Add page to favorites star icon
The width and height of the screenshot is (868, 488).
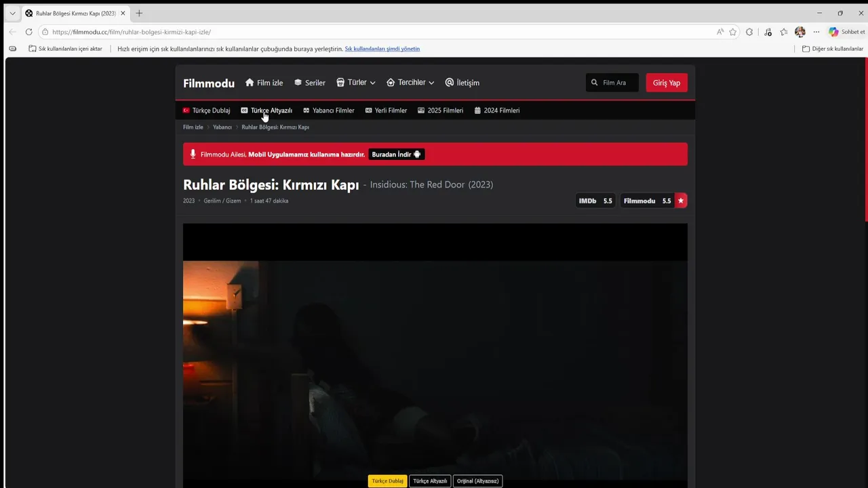(x=733, y=32)
